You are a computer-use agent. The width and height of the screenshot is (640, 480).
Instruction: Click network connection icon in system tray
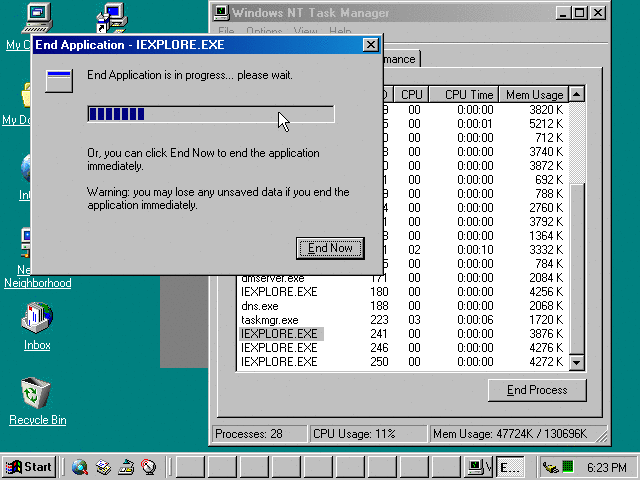coord(551,467)
